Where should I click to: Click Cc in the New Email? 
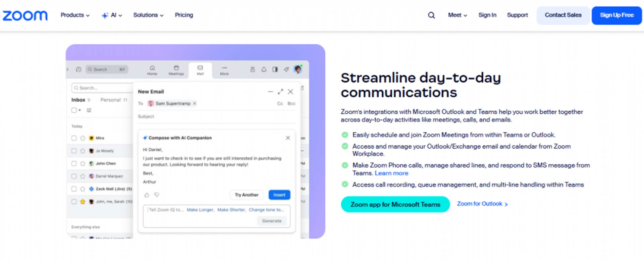280,103
